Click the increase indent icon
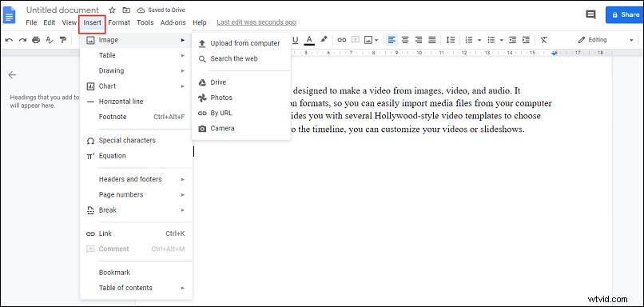This screenshot has width=644, height=307. point(526,40)
